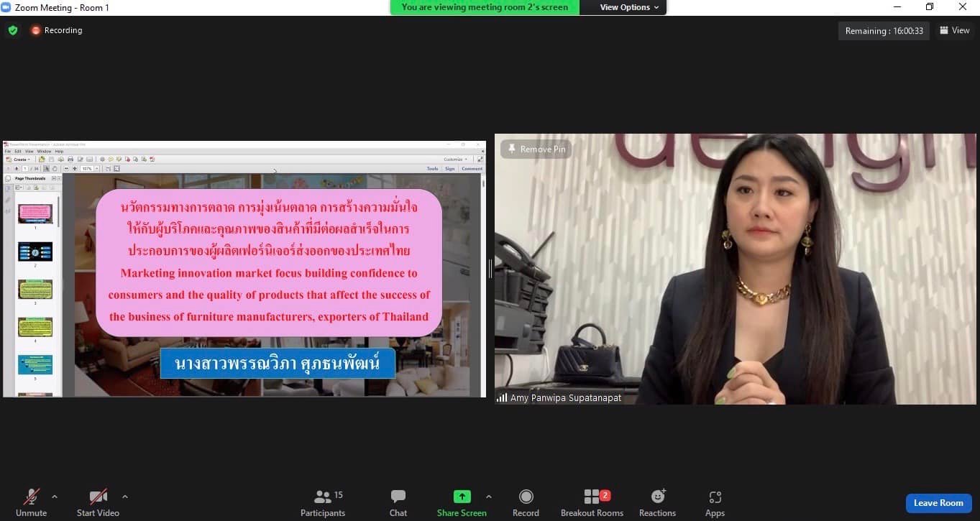Unmute the microphone
The image size is (980, 521).
click(31, 502)
